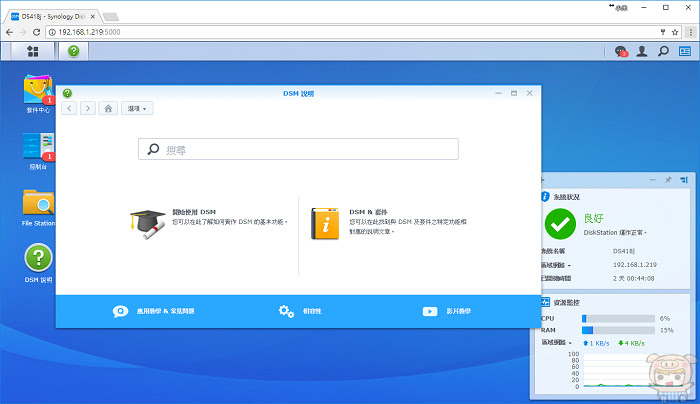
Task: Expand the options dropdown in Help
Action: pyautogui.click(x=137, y=108)
